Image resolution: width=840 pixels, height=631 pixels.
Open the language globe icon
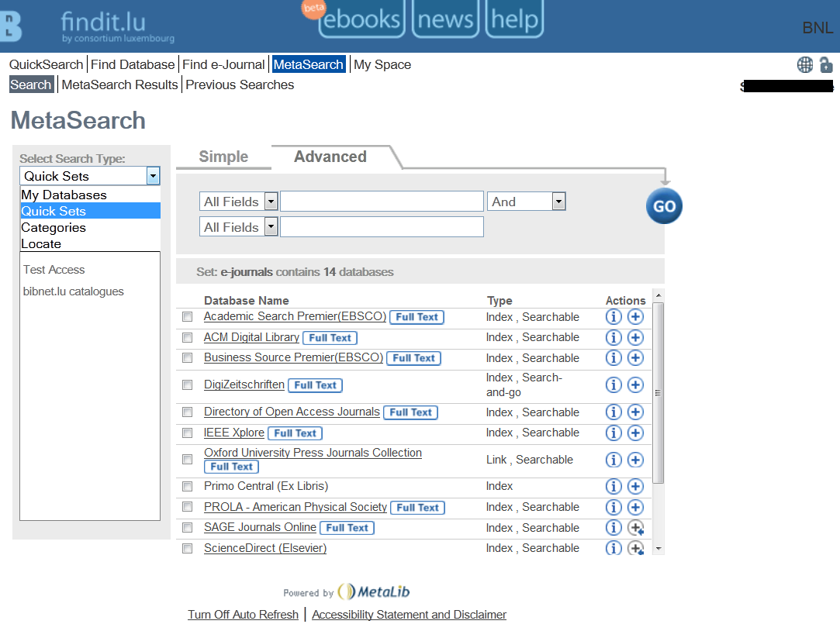(x=804, y=65)
